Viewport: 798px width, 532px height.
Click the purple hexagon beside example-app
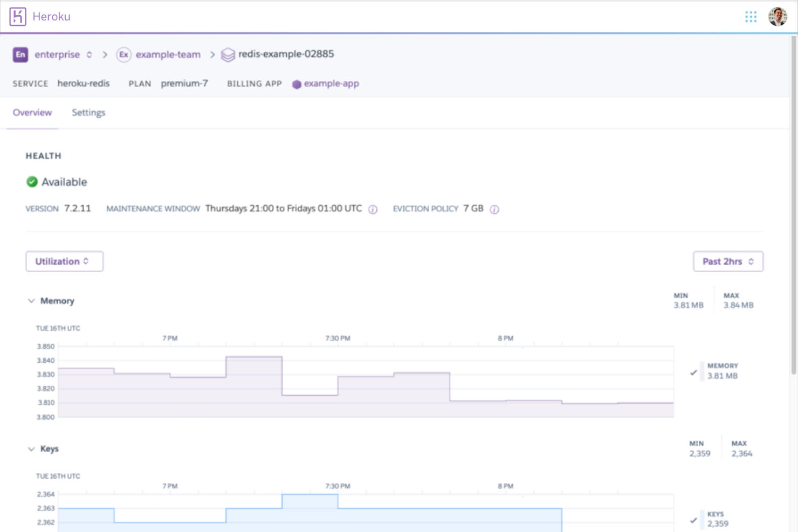(295, 84)
